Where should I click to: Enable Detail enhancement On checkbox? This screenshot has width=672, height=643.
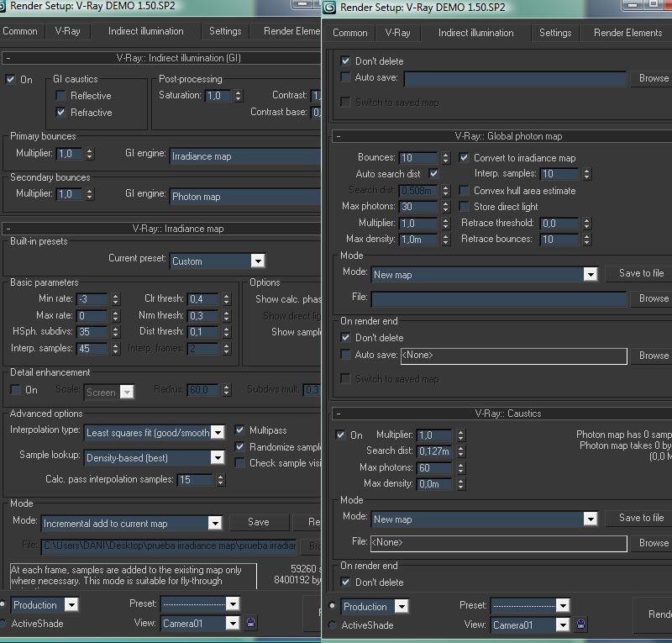pos(15,389)
